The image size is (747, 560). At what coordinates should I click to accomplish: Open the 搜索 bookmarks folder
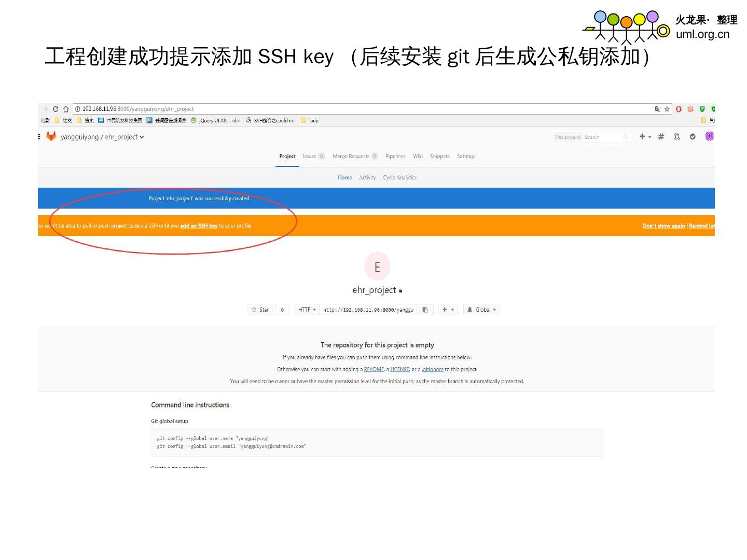click(85, 120)
